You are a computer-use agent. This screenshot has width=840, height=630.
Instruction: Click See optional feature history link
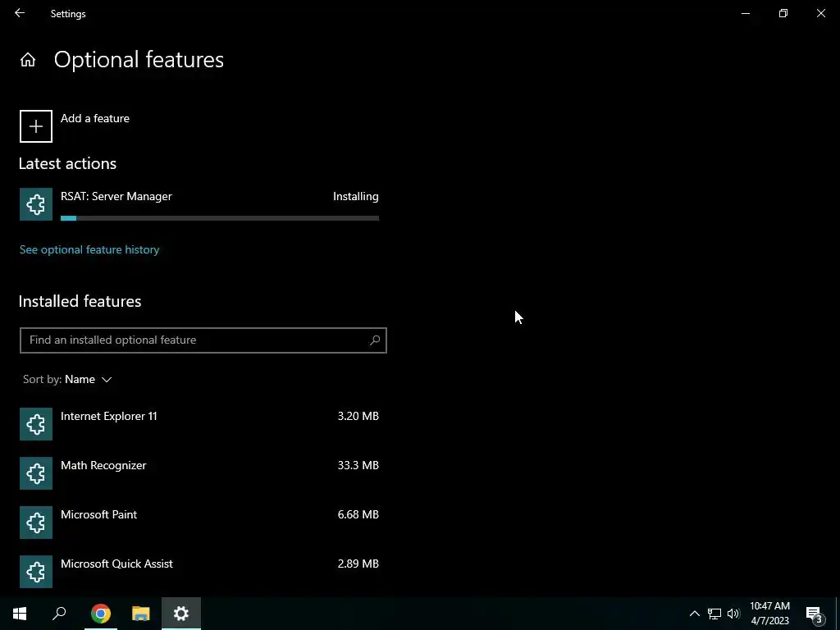click(x=89, y=249)
